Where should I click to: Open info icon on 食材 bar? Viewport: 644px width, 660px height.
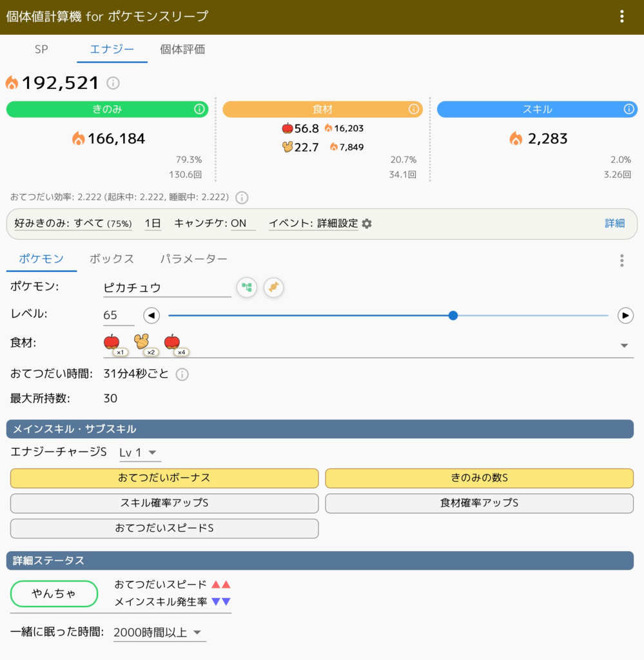(x=413, y=110)
